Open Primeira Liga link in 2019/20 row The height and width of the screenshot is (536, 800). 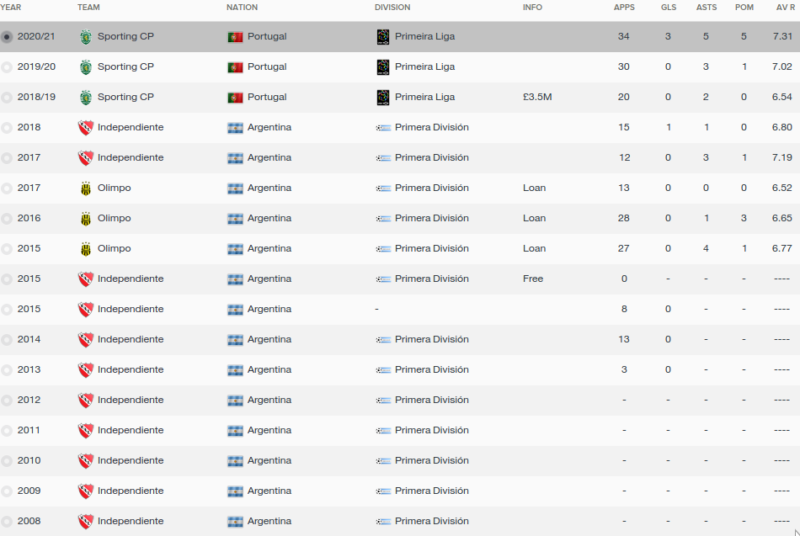424,67
